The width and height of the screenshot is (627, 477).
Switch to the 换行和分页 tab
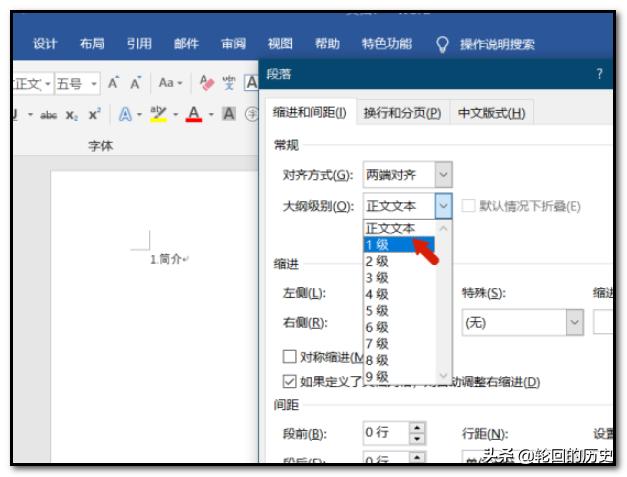pyautogui.click(x=402, y=113)
